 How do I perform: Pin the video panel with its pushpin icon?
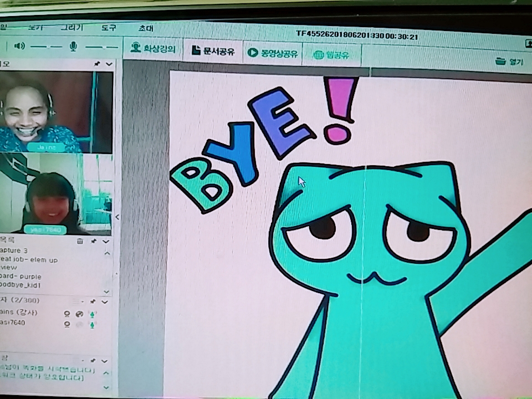tap(98, 64)
